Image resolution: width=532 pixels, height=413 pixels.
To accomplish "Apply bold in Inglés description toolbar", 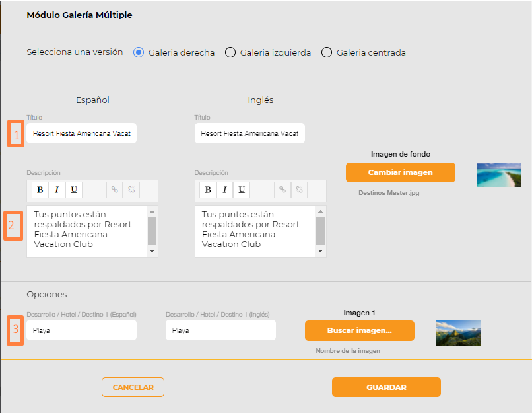I will coord(208,190).
